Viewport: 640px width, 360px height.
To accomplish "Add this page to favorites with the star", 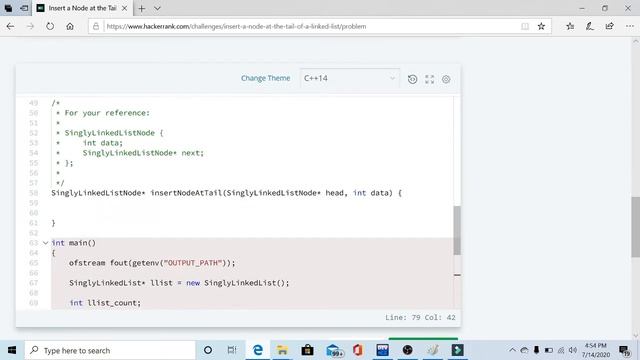I will [x=541, y=26].
